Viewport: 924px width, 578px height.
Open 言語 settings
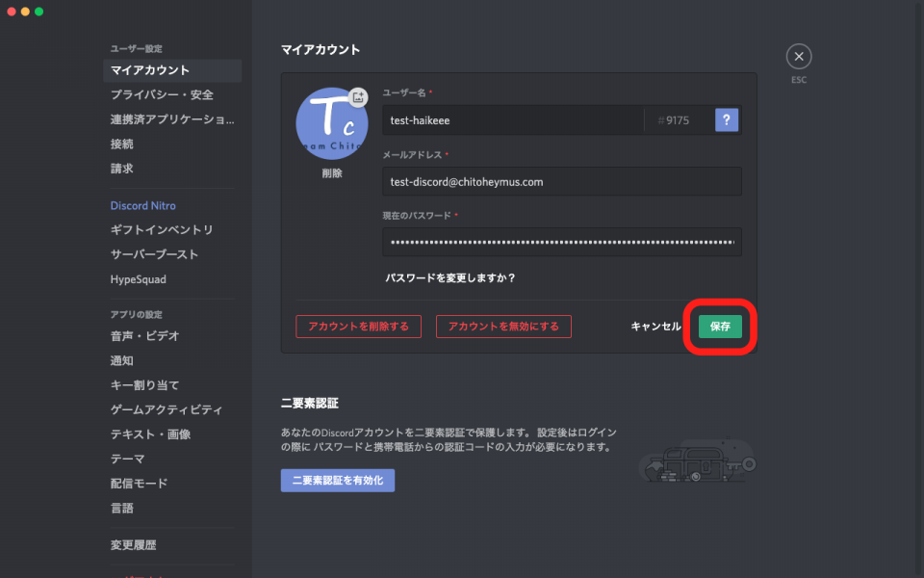pos(172,509)
